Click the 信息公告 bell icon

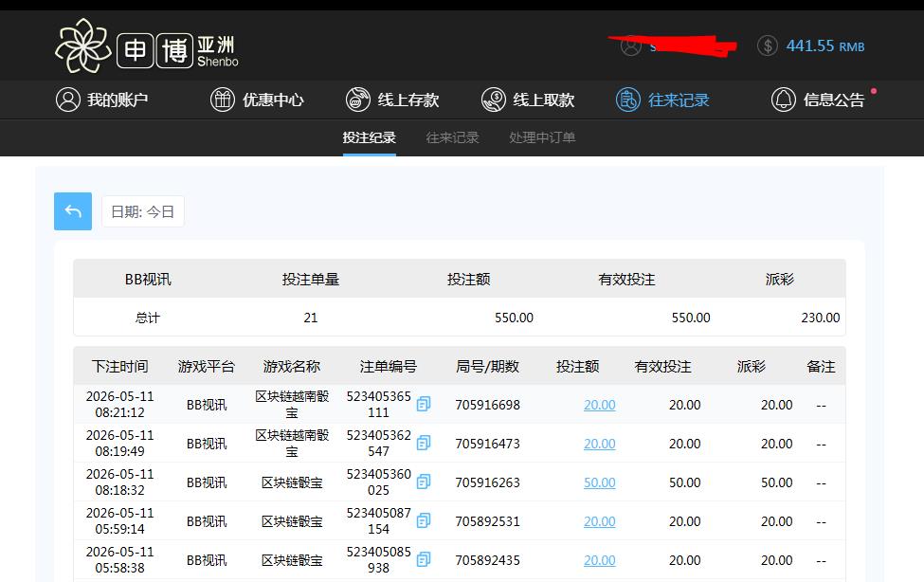pyautogui.click(x=784, y=100)
